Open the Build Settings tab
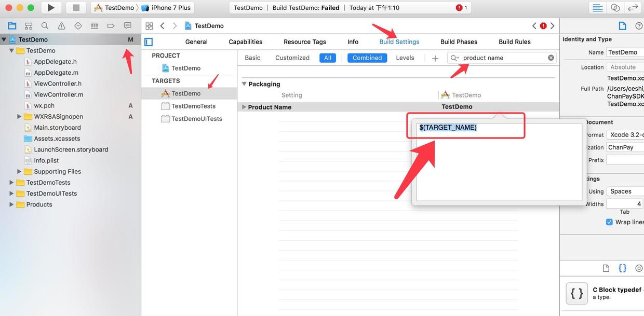The width and height of the screenshot is (644, 316). tap(399, 42)
